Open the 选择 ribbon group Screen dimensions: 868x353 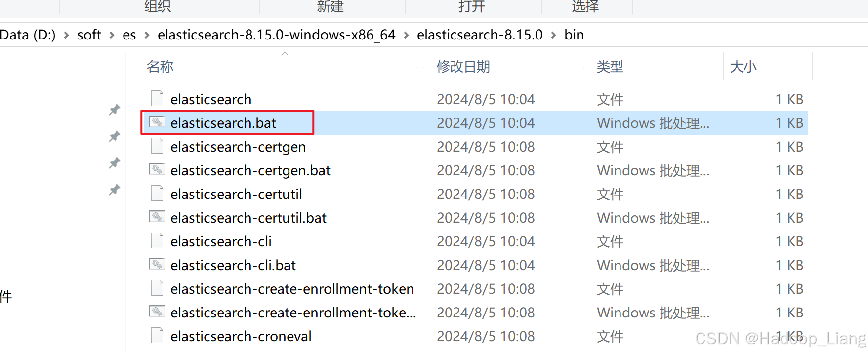585,6
